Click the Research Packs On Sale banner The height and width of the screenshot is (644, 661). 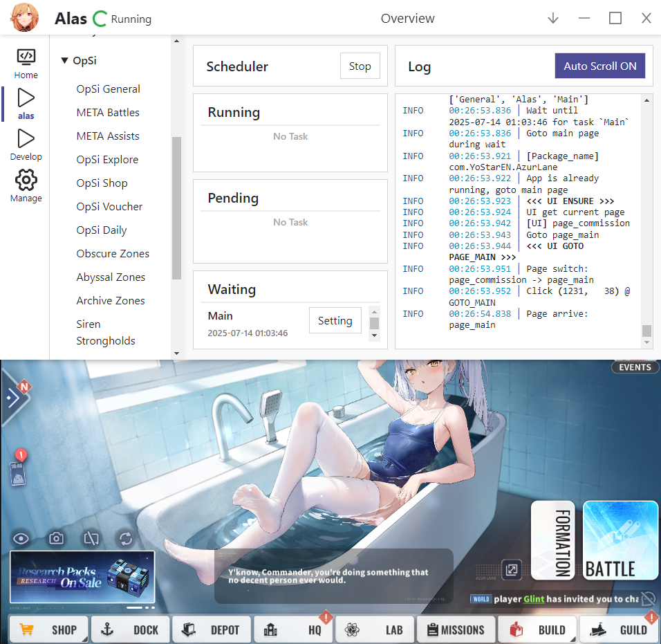[83, 576]
